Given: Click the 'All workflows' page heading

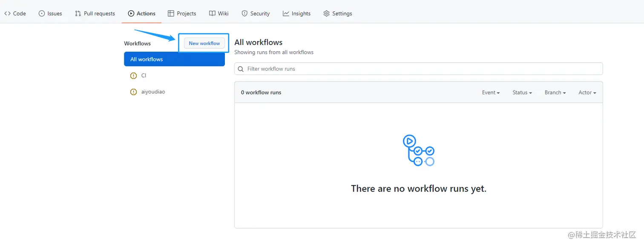Looking at the screenshot, I should pos(259,42).
